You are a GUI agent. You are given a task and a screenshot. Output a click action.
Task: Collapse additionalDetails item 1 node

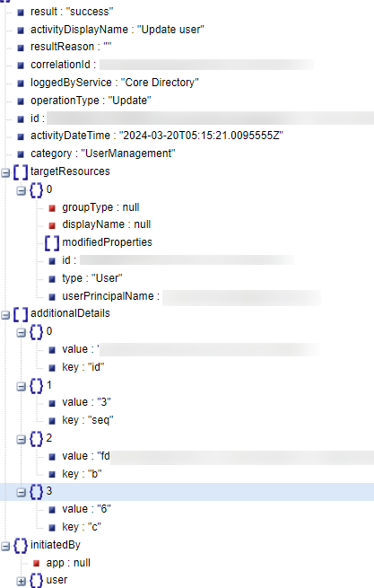pyautogui.click(x=21, y=386)
